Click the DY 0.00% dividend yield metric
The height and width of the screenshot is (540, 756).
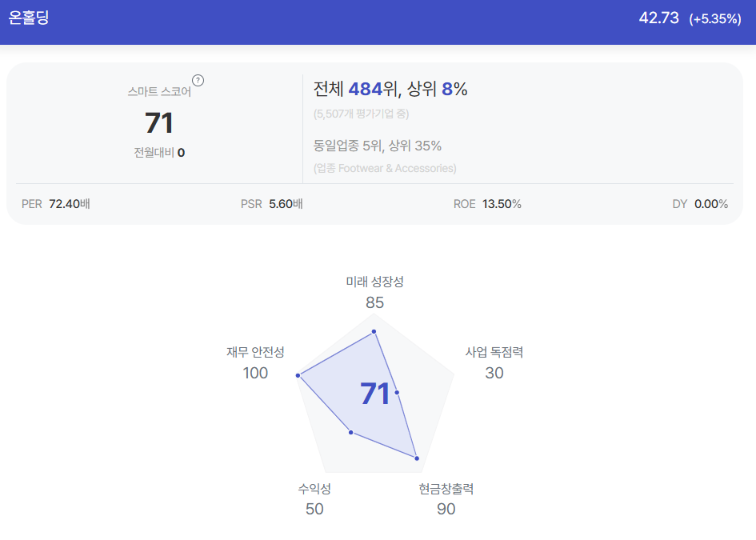pyautogui.click(x=700, y=204)
